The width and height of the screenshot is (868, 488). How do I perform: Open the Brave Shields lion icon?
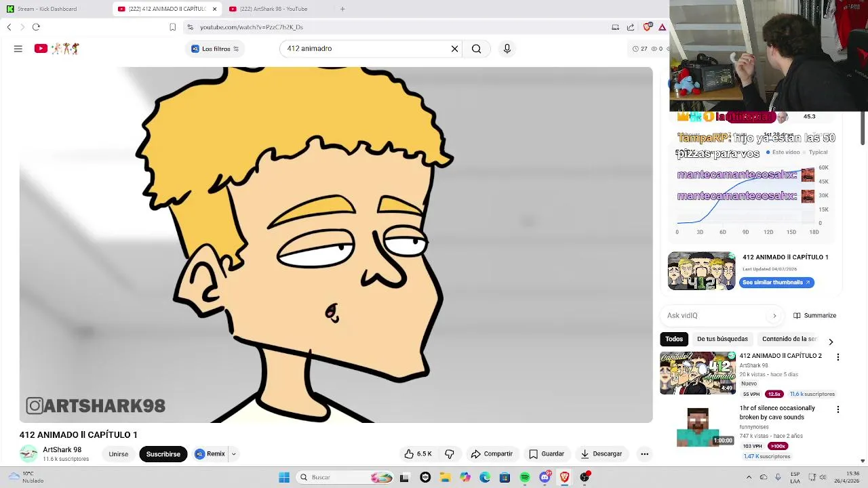(648, 27)
